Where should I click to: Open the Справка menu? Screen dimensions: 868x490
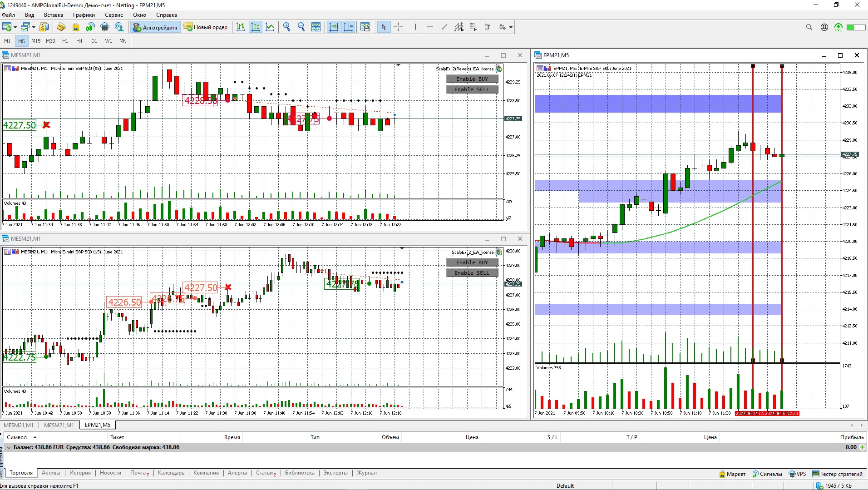[x=167, y=15]
